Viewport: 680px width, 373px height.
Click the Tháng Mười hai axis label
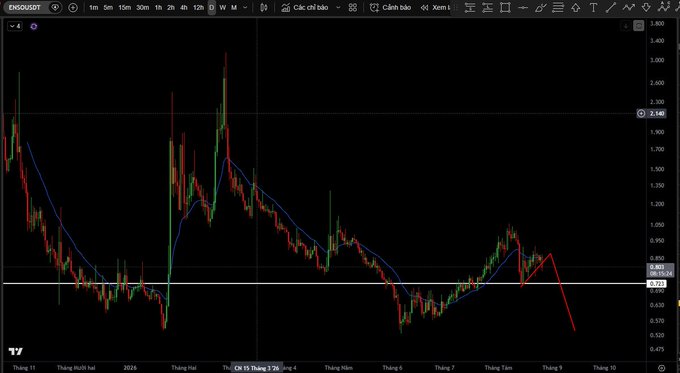[76, 368]
